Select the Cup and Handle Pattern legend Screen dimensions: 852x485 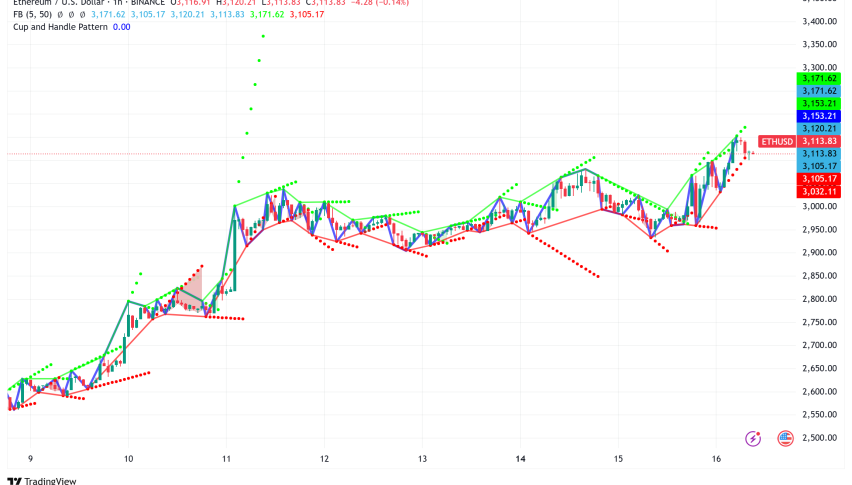60,27
